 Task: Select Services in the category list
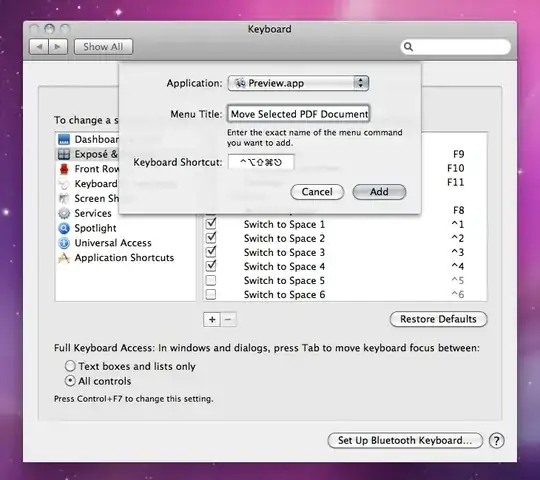click(93, 213)
